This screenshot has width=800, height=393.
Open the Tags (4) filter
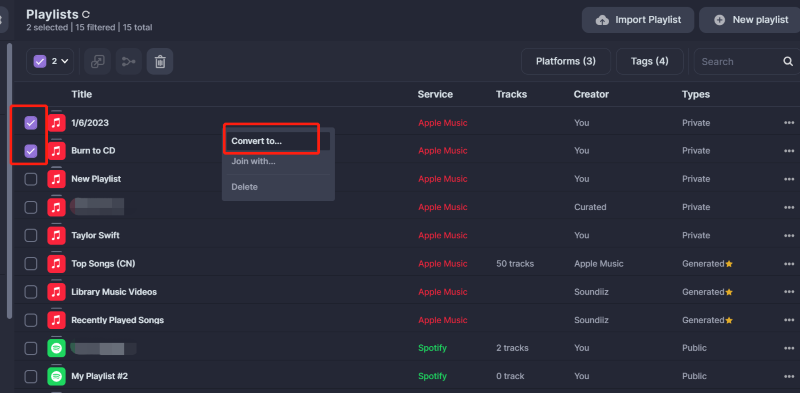649,62
